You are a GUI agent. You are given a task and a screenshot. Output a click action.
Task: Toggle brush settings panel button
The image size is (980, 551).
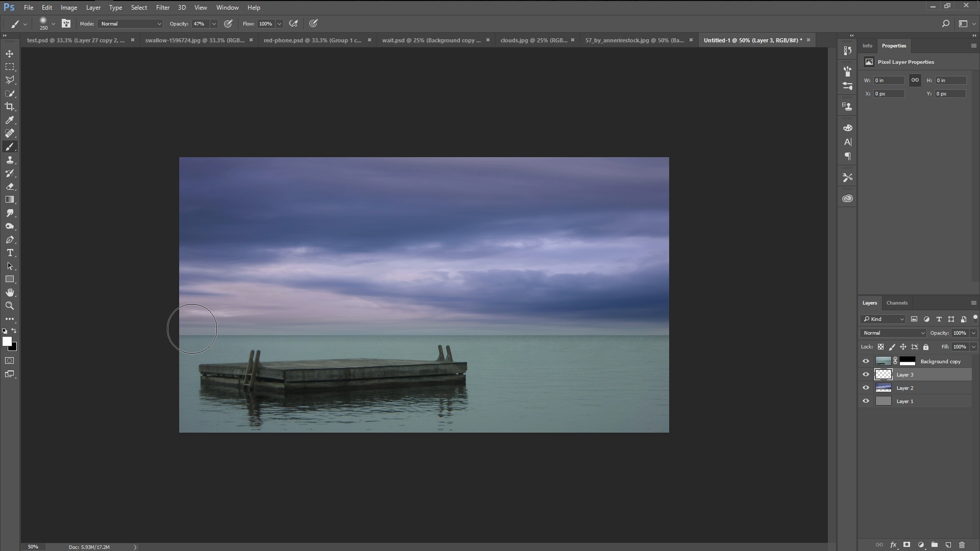(x=66, y=23)
